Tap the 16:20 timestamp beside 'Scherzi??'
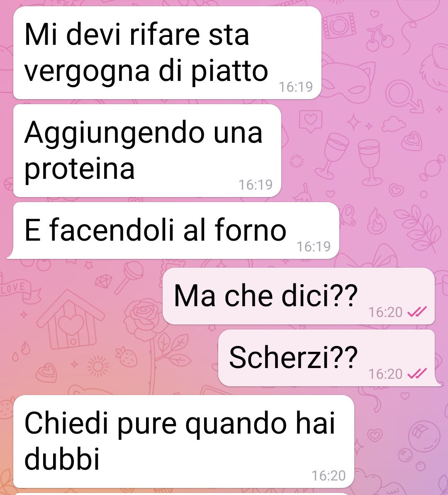Screen dimensions: 448x495 [385, 374]
